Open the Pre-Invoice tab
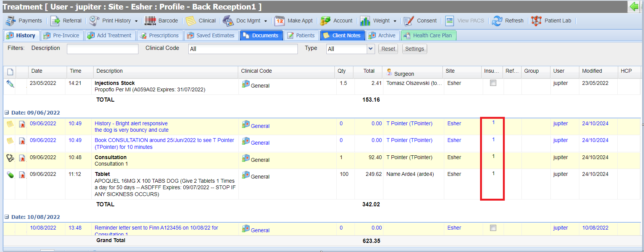The width and height of the screenshot is (644, 252). (x=62, y=35)
